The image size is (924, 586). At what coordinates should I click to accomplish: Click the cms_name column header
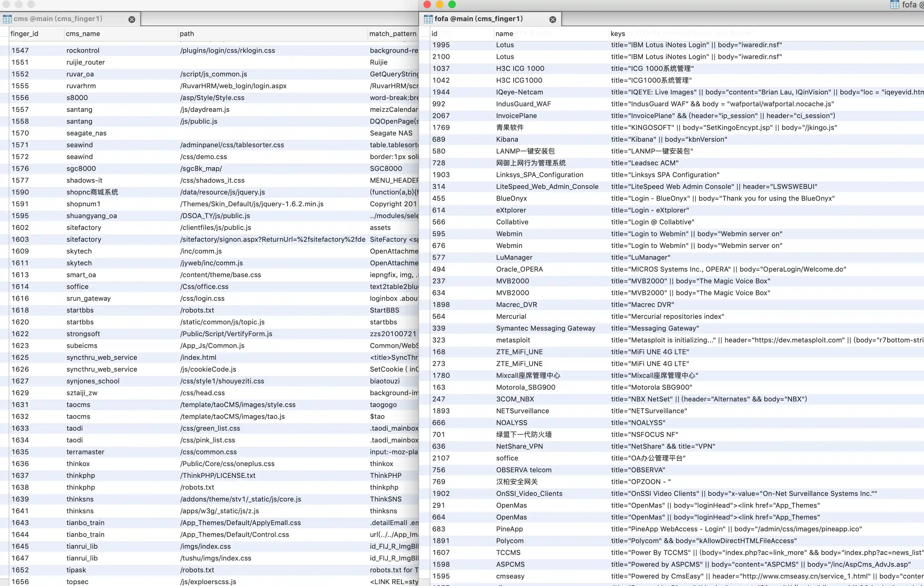click(x=83, y=34)
